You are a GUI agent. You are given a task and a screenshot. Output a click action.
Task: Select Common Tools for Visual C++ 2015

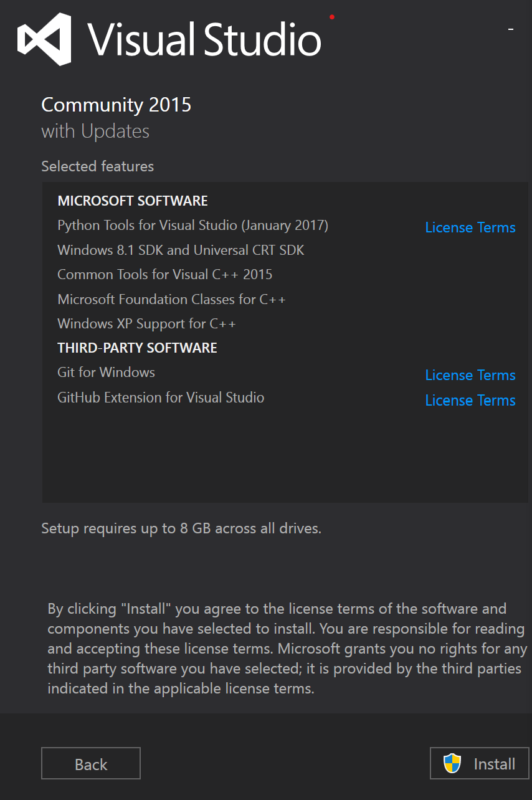click(x=164, y=275)
